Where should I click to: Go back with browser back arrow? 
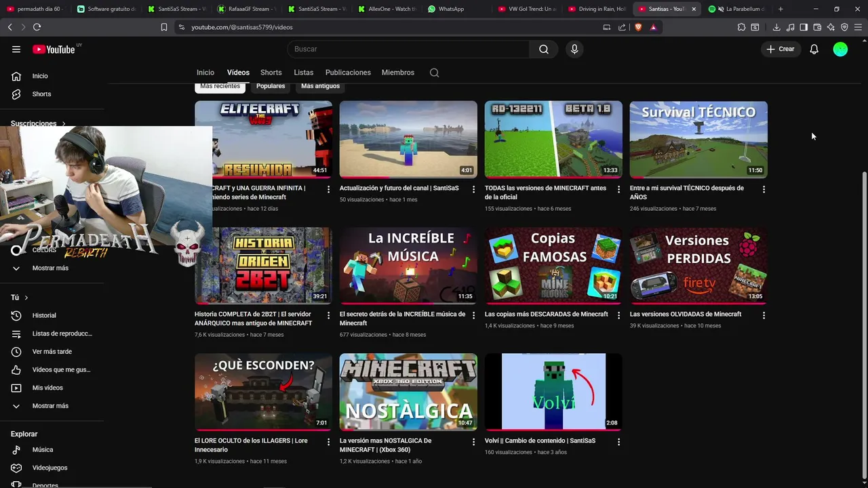tap(9, 27)
